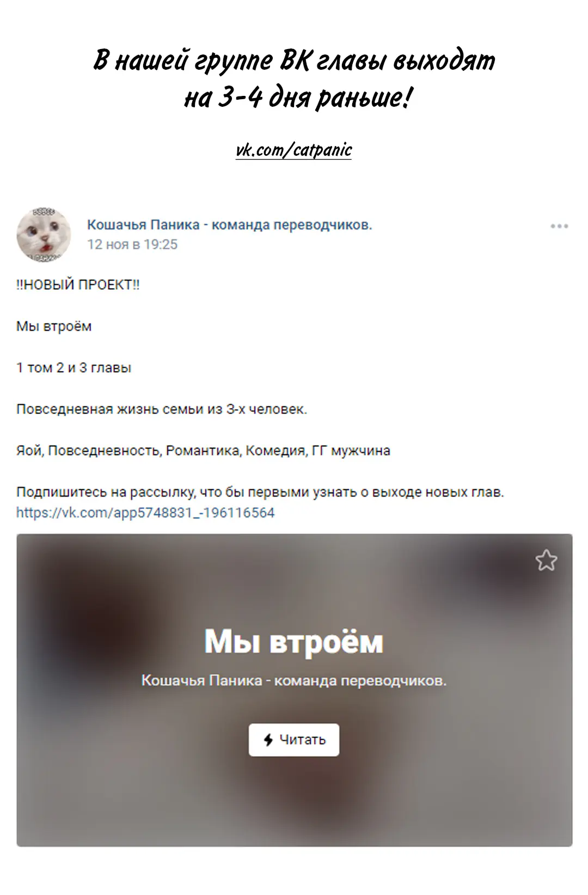Click the blurred article cover image background

[294, 806]
